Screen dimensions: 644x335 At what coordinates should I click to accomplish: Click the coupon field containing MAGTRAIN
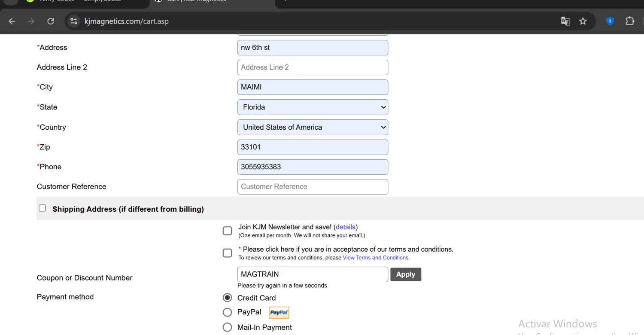(x=313, y=274)
